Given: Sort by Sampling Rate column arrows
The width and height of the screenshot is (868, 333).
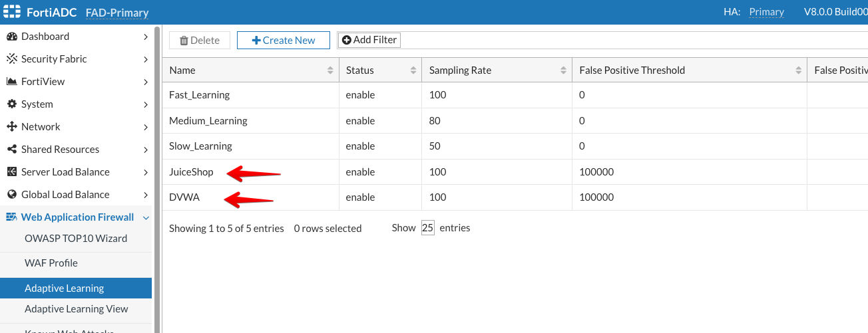Looking at the screenshot, I should [x=563, y=70].
